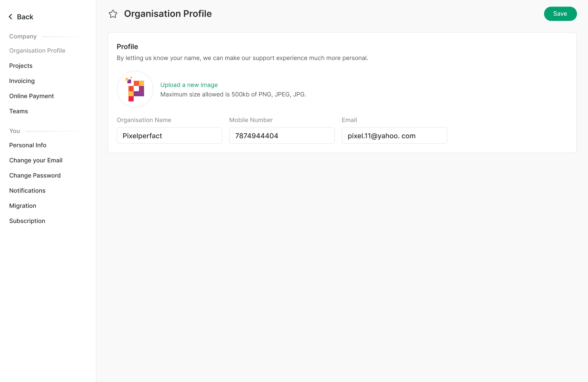588x382 pixels.
Task: Open Notifications settings
Action: 27,191
